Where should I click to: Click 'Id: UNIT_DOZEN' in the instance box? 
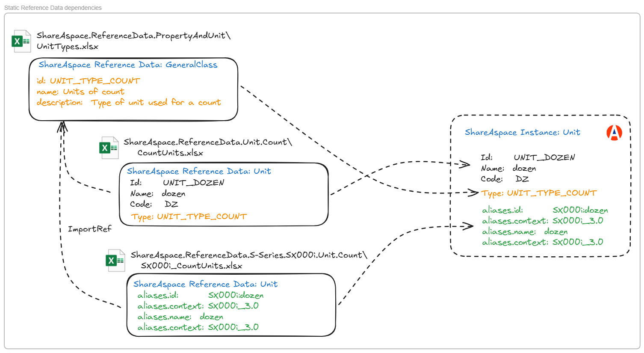coord(528,157)
